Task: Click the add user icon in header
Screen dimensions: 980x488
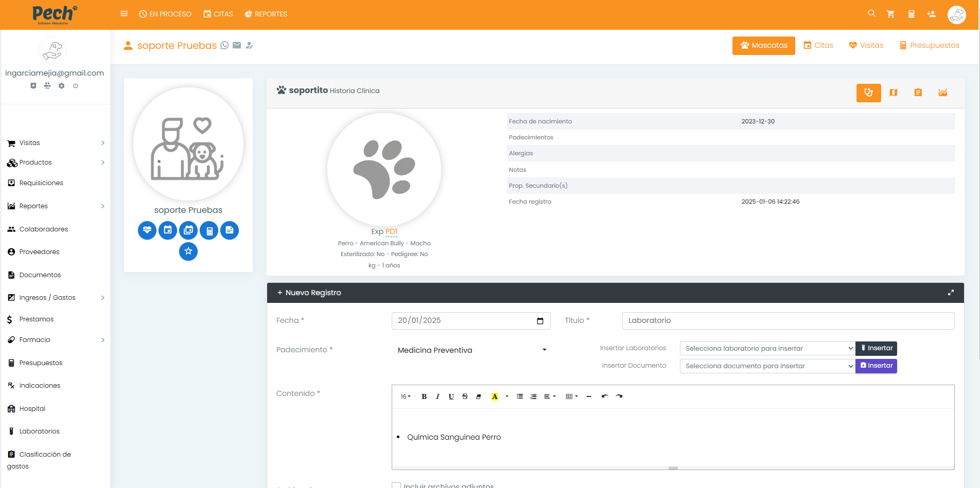Action: click(931, 14)
